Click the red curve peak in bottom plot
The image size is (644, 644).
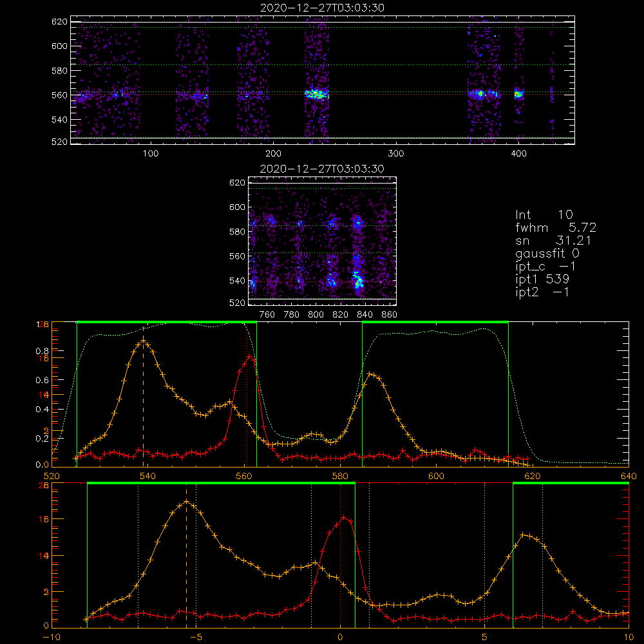pos(343,518)
